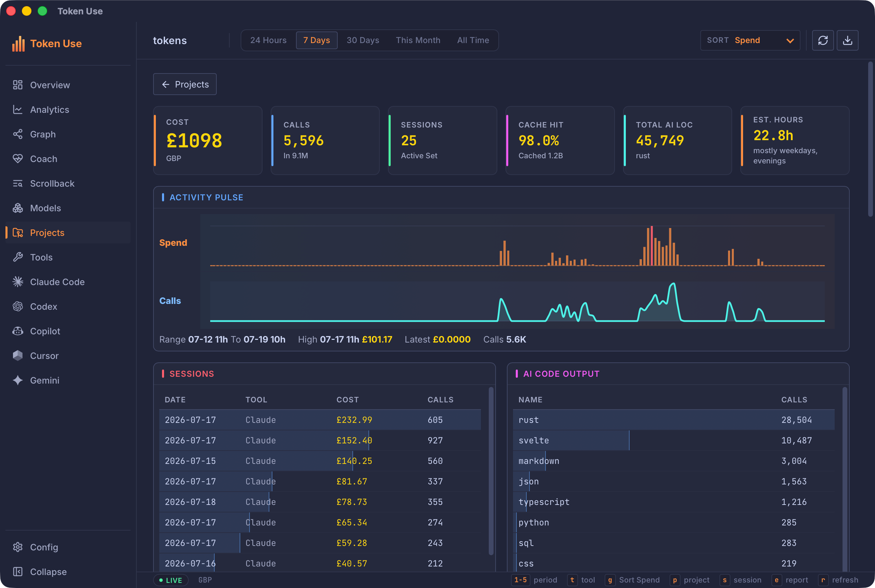Click the r refresh shortcut hint
This screenshot has height=588, width=875.
pyautogui.click(x=838, y=580)
